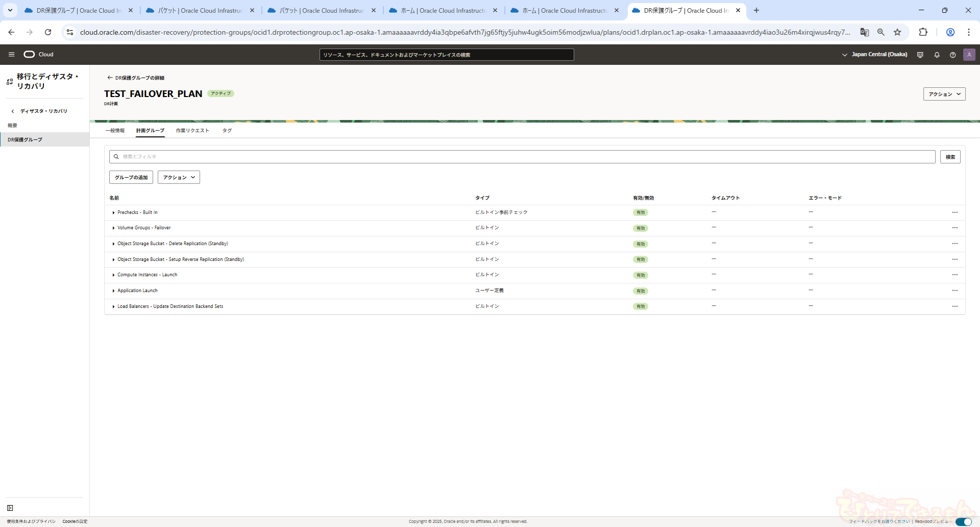Go back via DR保護グループの詳細 link
The width and height of the screenshot is (980, 527).
pyautogui.click(x=136, y=78)
